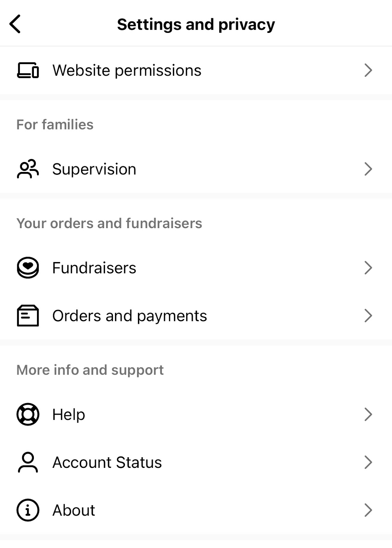Open the Website permissions menu item
Screen dimensions: 392x548
pyautogui.click(x=127, y=70)
